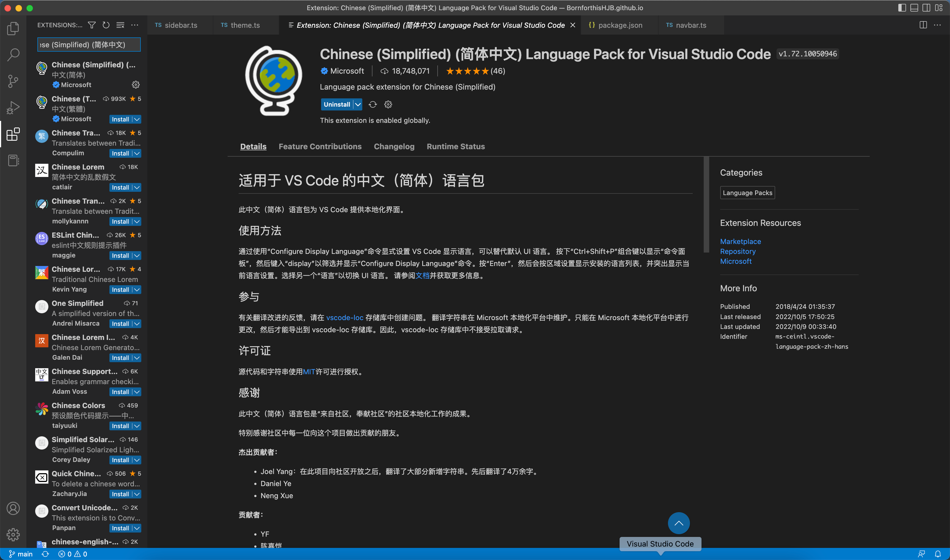Image resolution: width=950 pixels, height=560 pixels.
Task: Switch to the package.json tab
Action: (x=620, y=25)
